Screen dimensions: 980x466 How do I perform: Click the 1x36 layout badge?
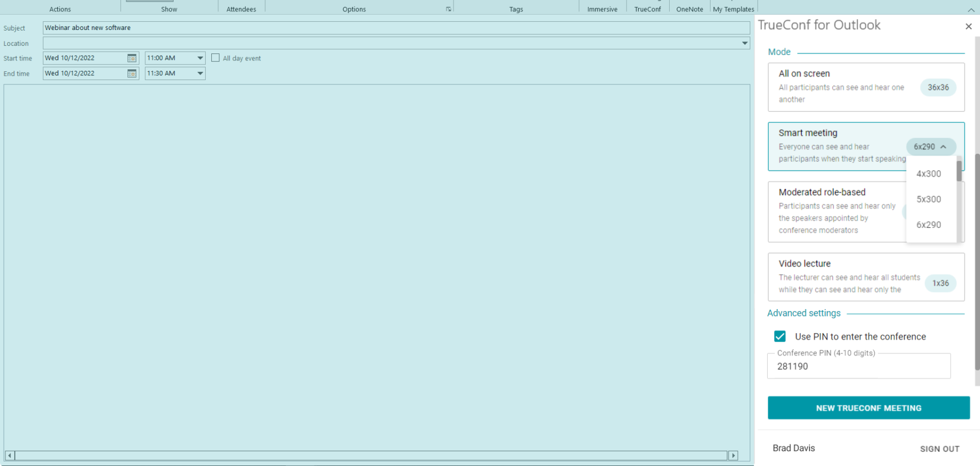coord(940,283)
